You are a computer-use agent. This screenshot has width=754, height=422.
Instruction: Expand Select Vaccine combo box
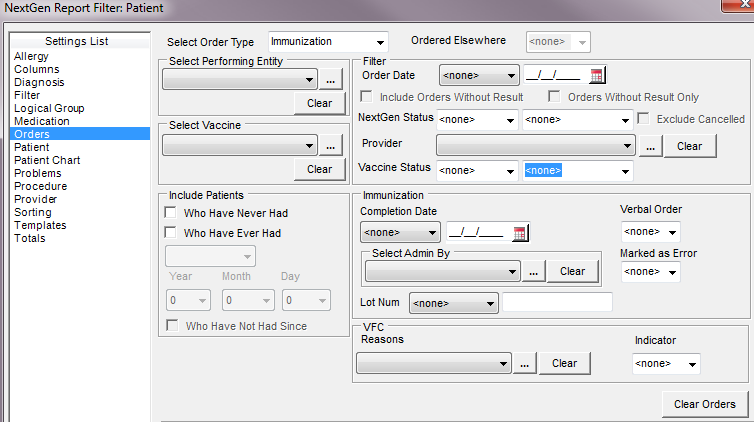coord(240,145)
